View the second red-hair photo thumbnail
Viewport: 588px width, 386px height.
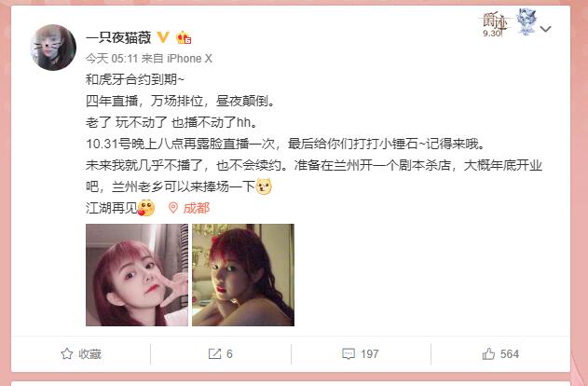point(243,275)
